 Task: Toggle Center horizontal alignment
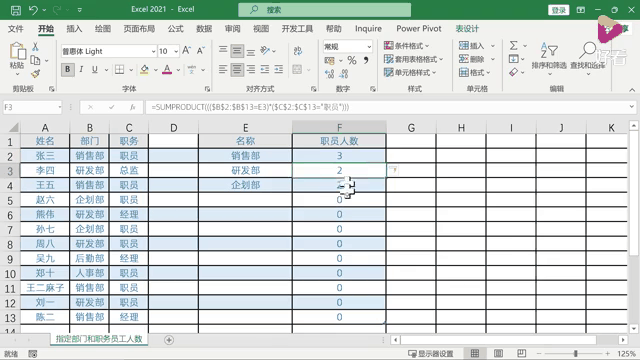tap(237, 69)
